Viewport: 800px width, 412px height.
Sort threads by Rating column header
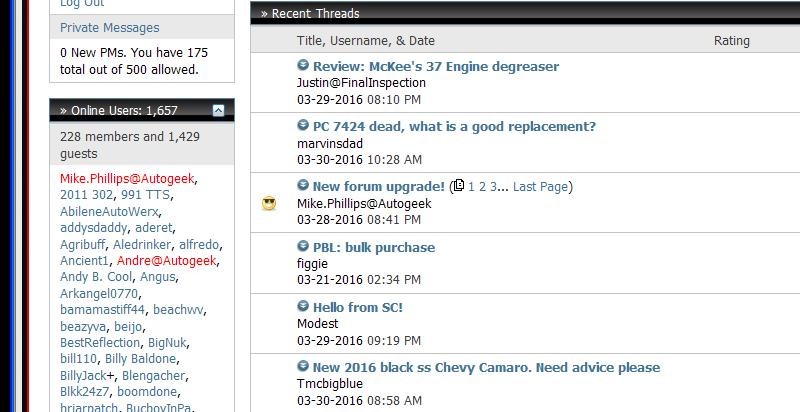pyautogui.click(x=732, y=41)
